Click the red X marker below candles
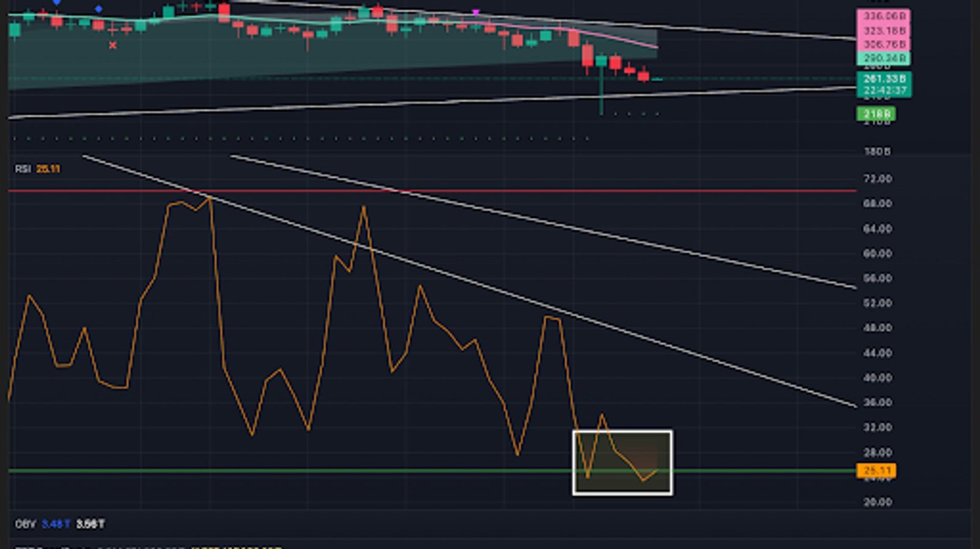 pyautogui.click(x=113, y=45)
